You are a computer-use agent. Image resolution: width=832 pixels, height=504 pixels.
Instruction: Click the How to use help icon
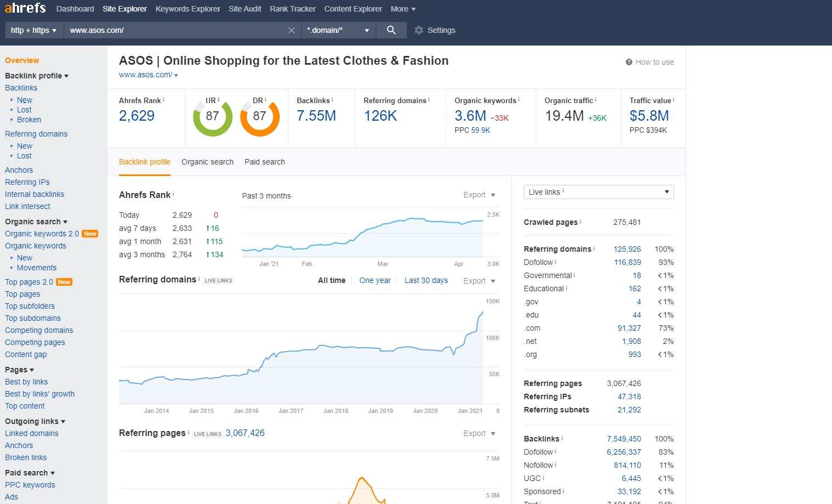(x=629, y=62)
